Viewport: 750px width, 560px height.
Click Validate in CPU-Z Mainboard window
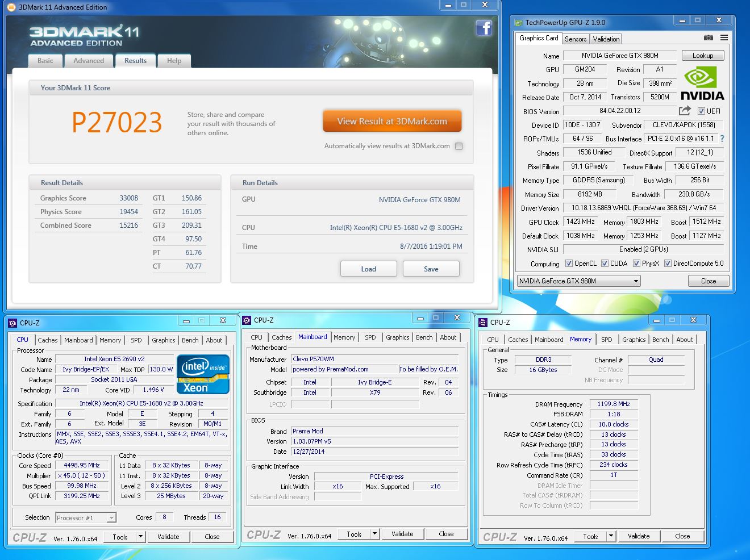pos(402,534)
